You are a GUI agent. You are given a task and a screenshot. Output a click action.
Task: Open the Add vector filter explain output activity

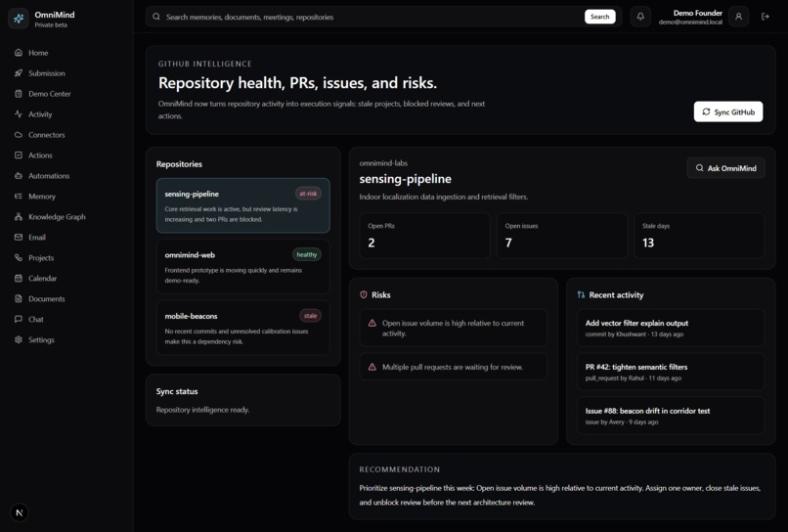pos(671,328)
